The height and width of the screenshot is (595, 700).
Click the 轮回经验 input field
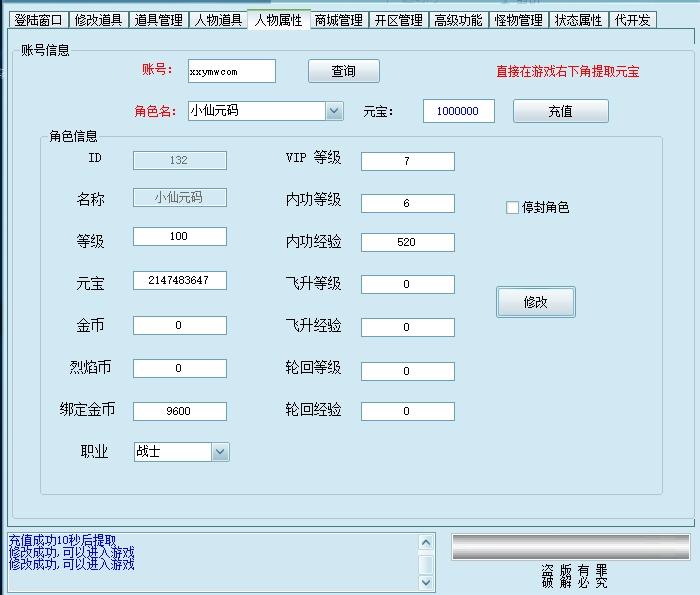(408, 412)
